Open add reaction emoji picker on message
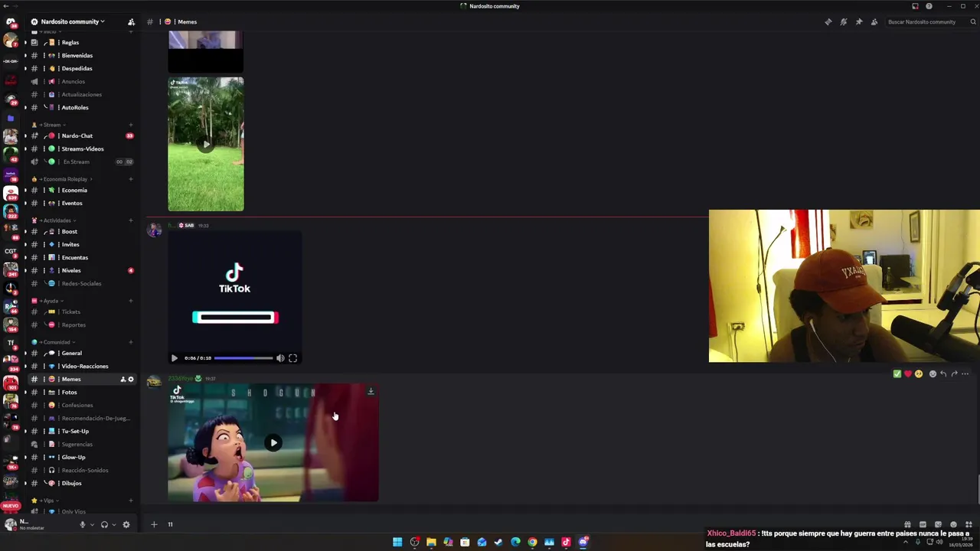The width and height of the screenshot is (980, 551). [x=933, y=373]
